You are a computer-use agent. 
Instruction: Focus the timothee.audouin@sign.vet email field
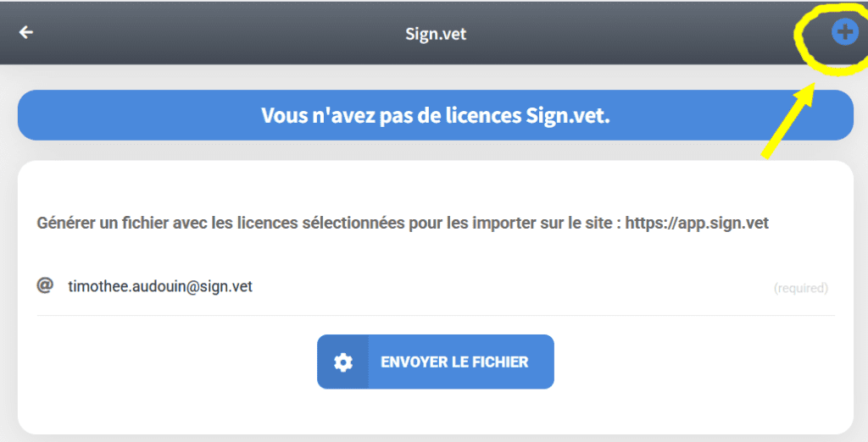pyautogui.click(x=160, y=287)
